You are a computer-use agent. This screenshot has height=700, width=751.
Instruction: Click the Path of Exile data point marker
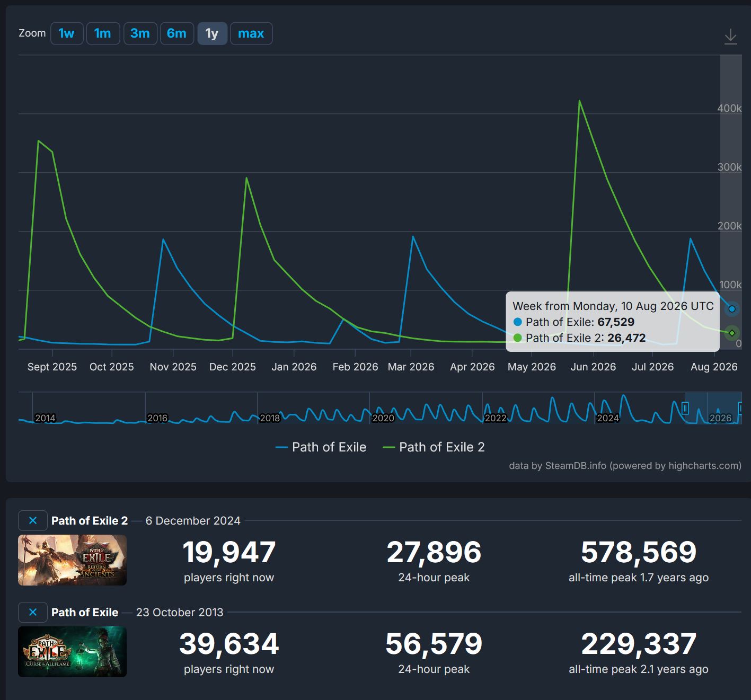pos(732,309)
